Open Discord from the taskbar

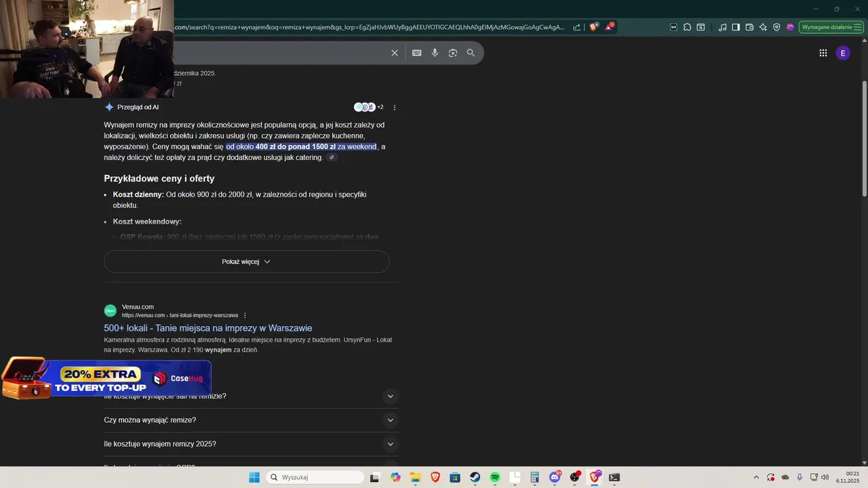coord(555,477)
